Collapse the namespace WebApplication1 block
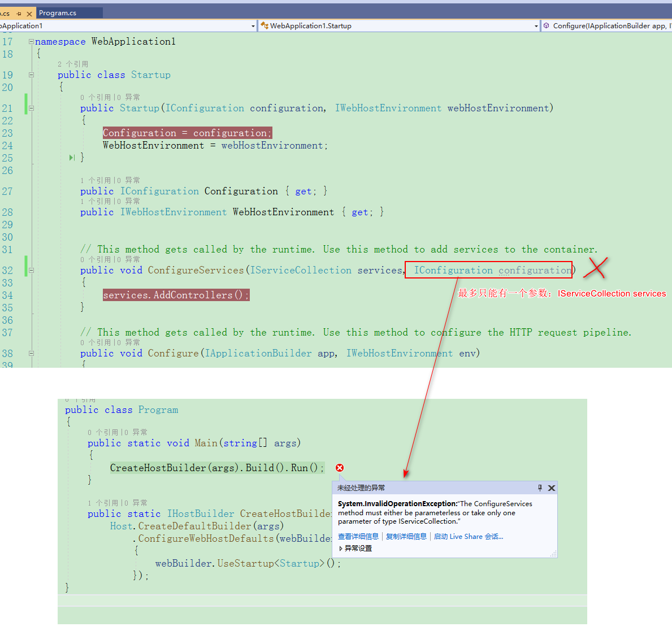 [31, 42]
